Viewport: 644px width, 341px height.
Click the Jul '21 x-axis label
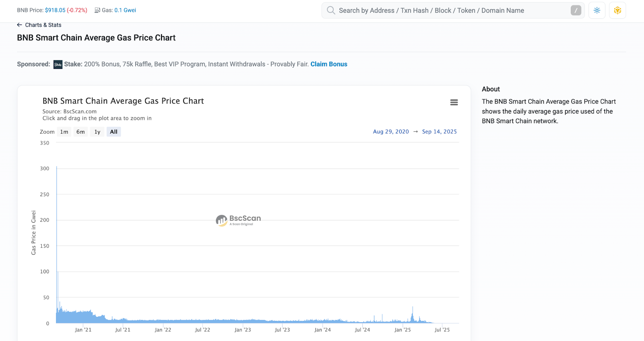coord(123,330)
